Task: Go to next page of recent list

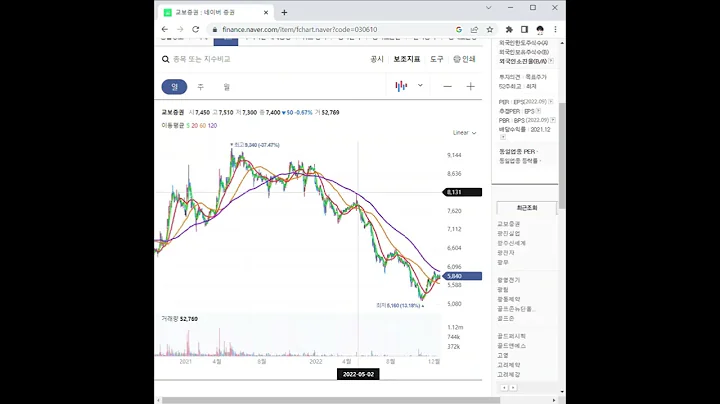Action: click(x=513, y=388)
